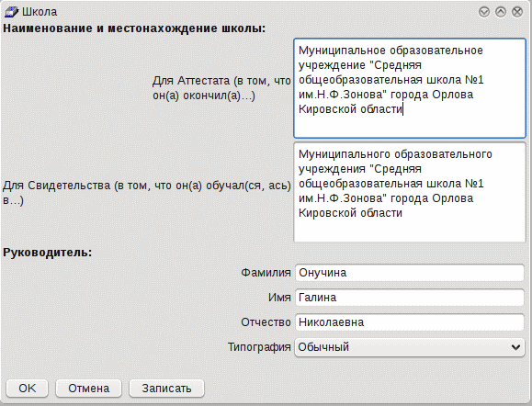Click the Фамилия label
Image resolution: width=532 pixels, height=406 pixels.
266,273
